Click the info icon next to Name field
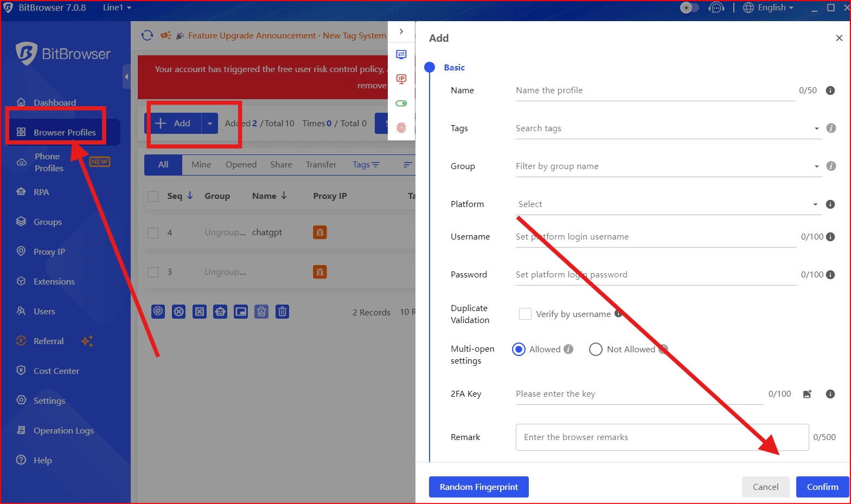This screenshot has width=851, height=504. pos(830,91)
